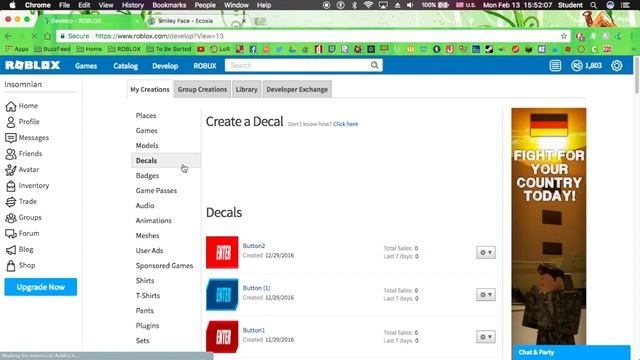Switch to the Smiley Face - Ecosia tab
The image size is (640, 360).
[x=198, y=20]
